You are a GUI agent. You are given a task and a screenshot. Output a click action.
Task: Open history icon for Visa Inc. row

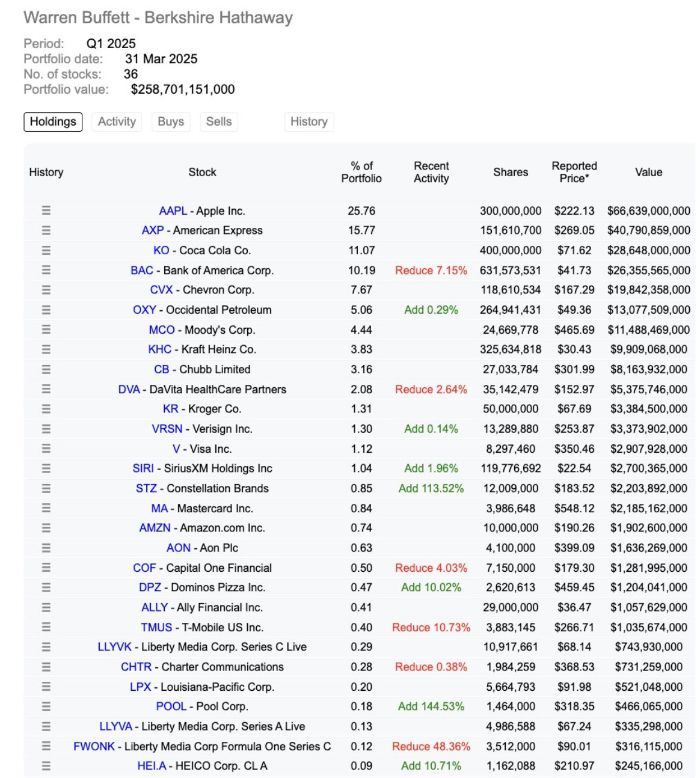tap(46, 449)
